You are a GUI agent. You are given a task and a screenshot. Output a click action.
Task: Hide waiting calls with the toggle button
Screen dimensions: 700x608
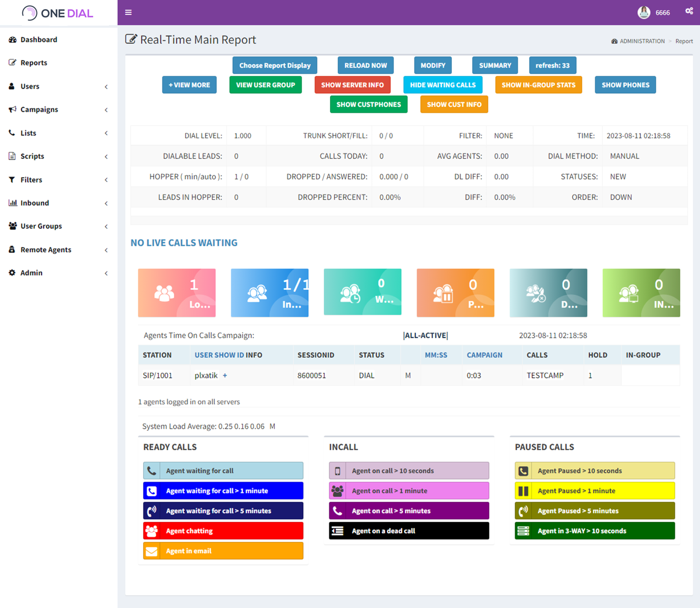(442, 84)
